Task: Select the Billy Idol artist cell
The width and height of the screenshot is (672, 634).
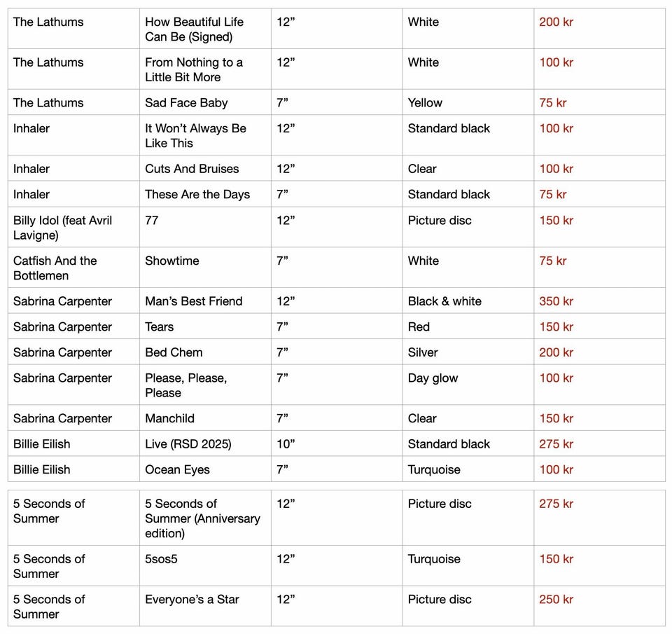Action: (x=62, y=228)
